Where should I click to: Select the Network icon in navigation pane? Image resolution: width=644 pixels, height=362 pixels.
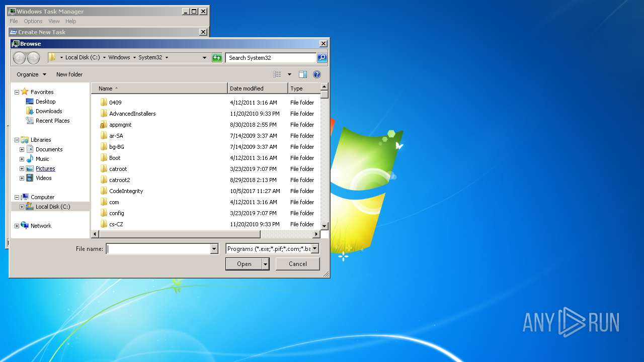[25, 226]
